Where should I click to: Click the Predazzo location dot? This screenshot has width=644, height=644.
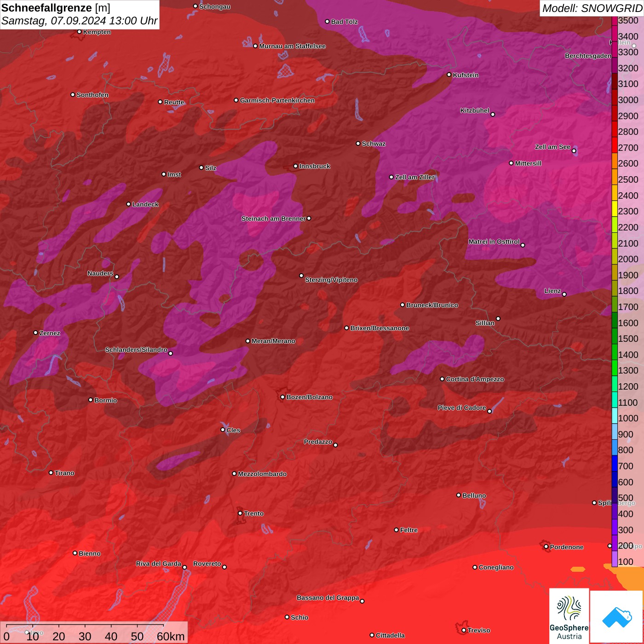tap(335, 445)
